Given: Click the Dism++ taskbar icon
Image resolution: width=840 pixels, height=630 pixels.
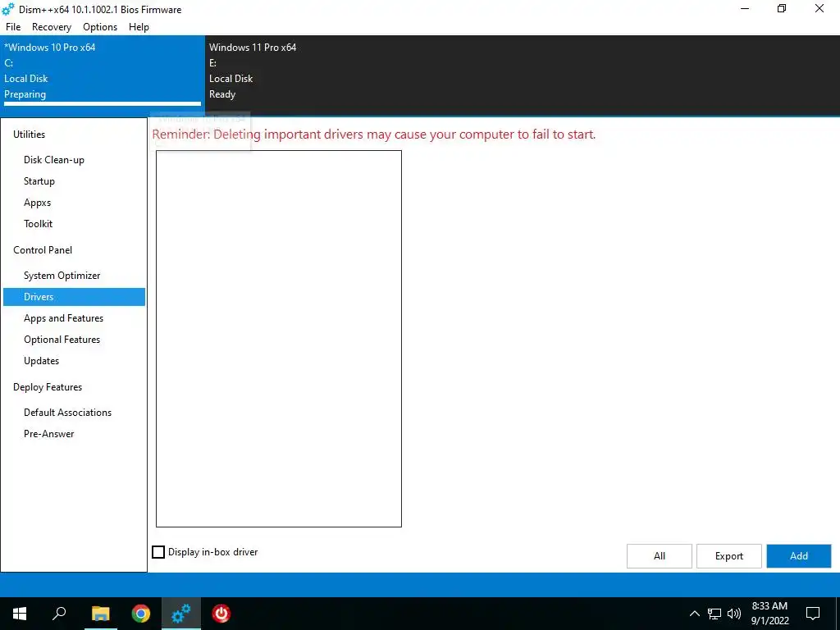Looking at the screenshot, I should click(181, 614).
